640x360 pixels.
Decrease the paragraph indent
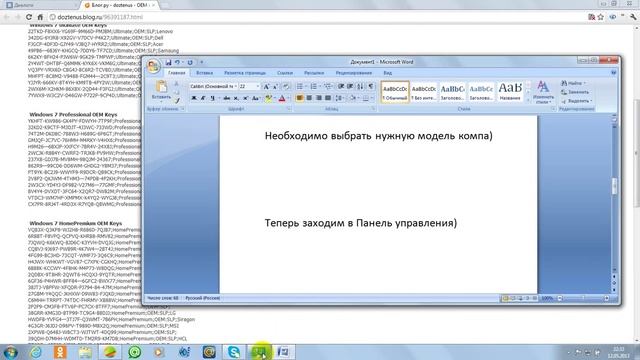pos(341,87)
